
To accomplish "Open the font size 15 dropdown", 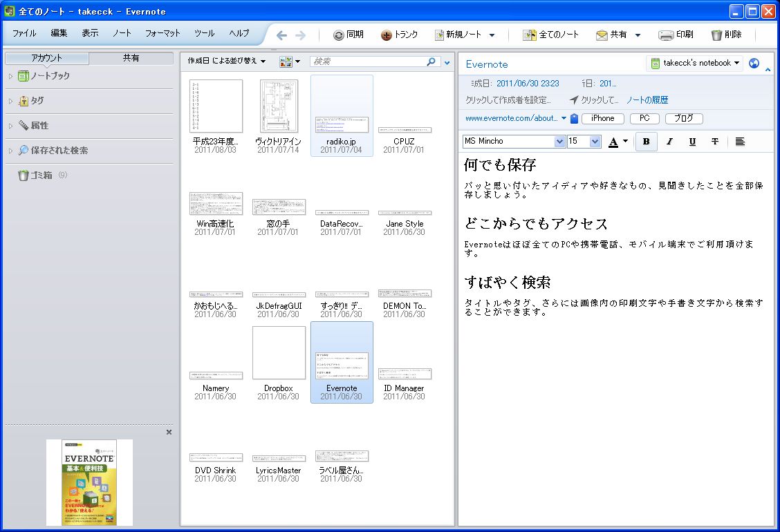I will [595, 142].
